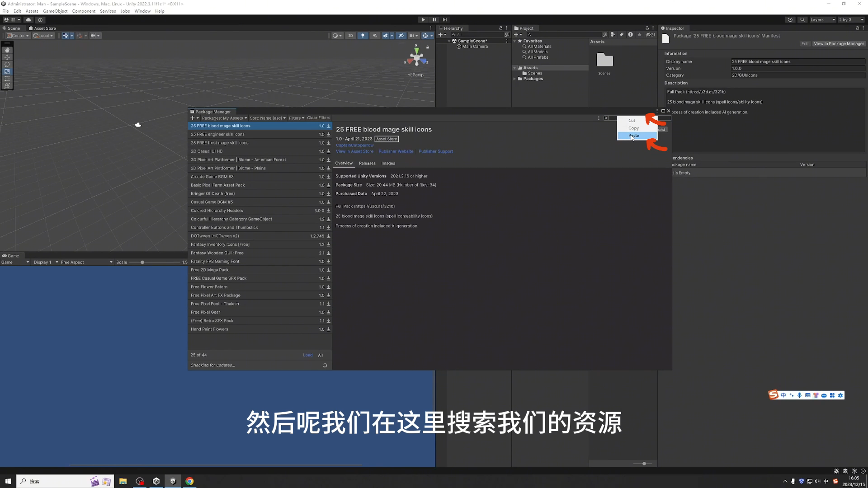This screenshot has height=488, width=868.
Task: Click the lock icon on the Inspector panel
Action: (x=857, y=28)
